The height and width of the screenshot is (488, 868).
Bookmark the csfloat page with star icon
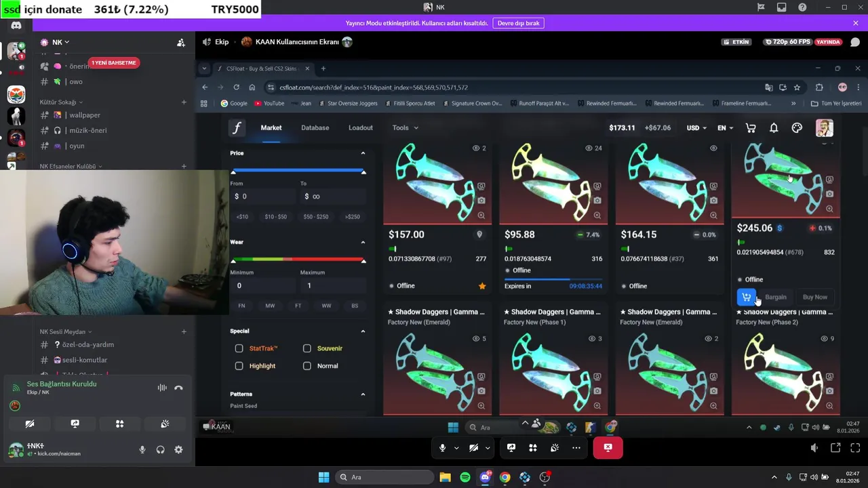797,87
